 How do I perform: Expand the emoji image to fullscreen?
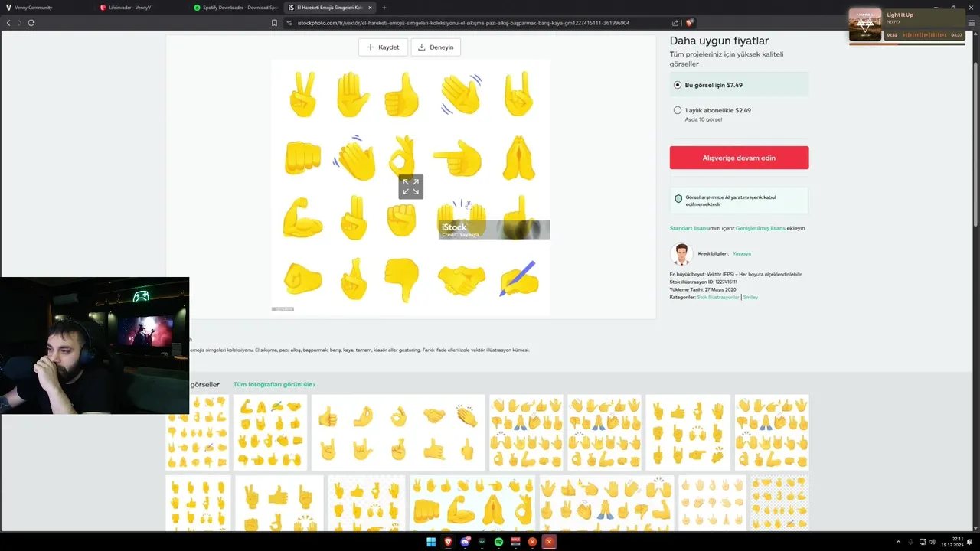point(410,186)
